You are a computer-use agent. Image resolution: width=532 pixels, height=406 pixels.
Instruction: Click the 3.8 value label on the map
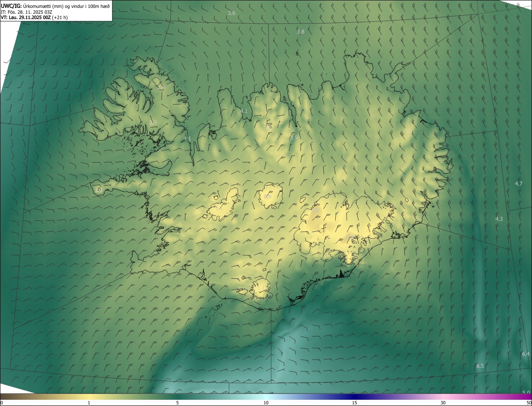coord(300,32)
